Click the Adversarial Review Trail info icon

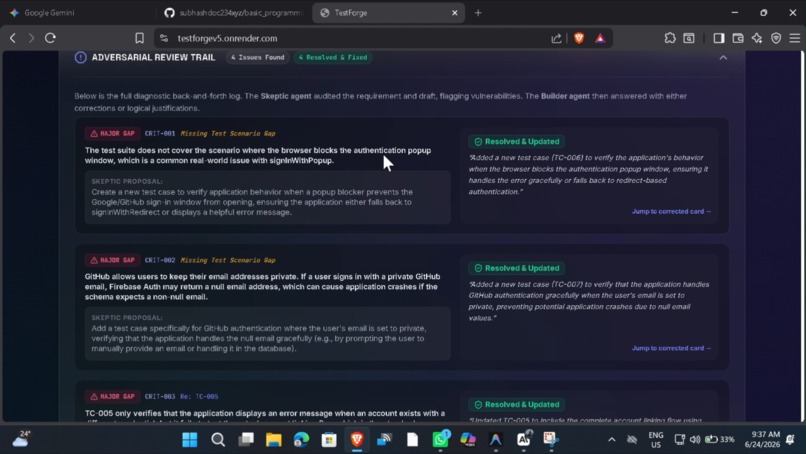pos(80,58)
